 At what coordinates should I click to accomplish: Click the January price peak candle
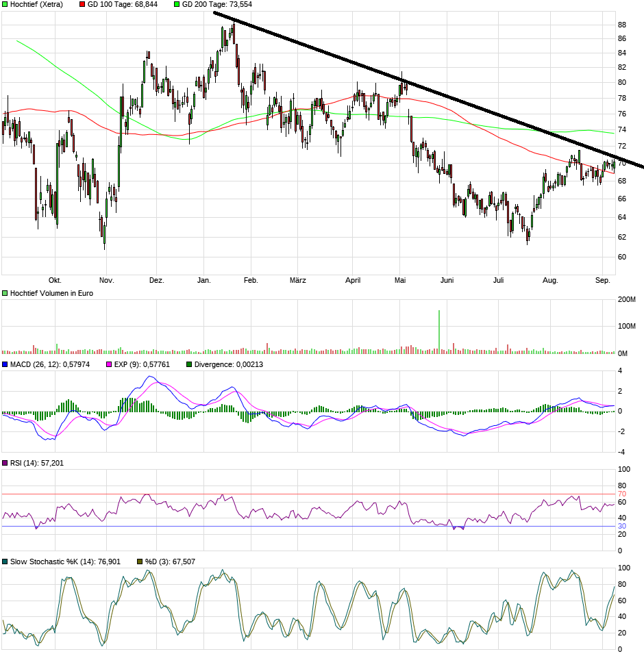click(234, 34)
